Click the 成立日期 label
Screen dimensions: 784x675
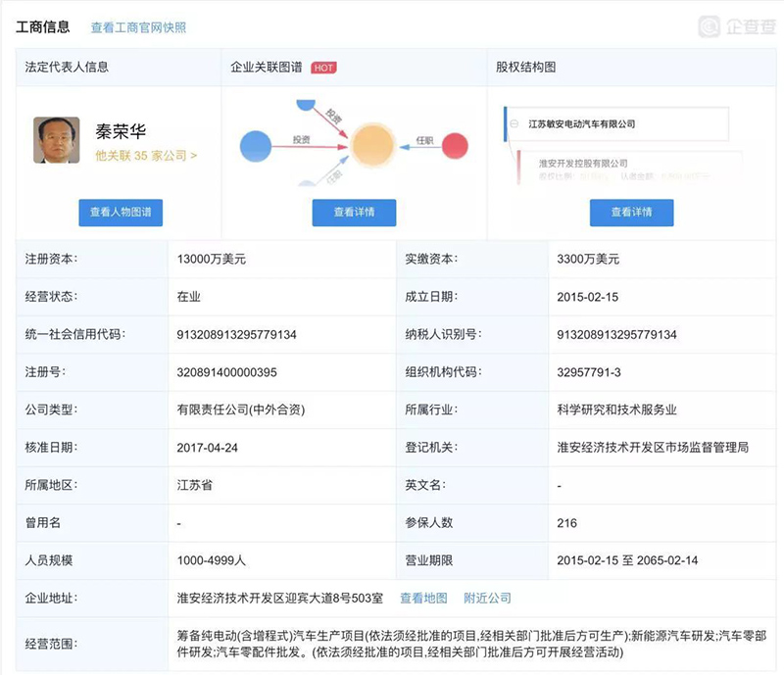pos(431,297)
